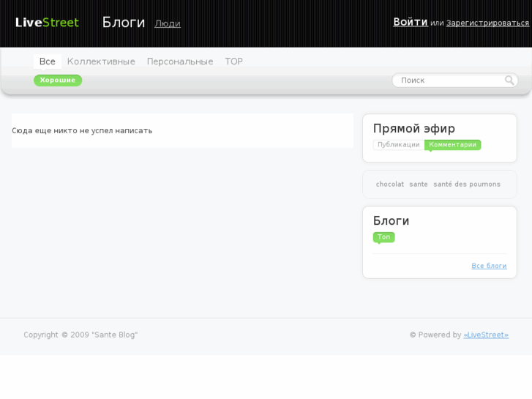Open the LiveStreet logo home link

pyautogui.click(x=47, y=23)
